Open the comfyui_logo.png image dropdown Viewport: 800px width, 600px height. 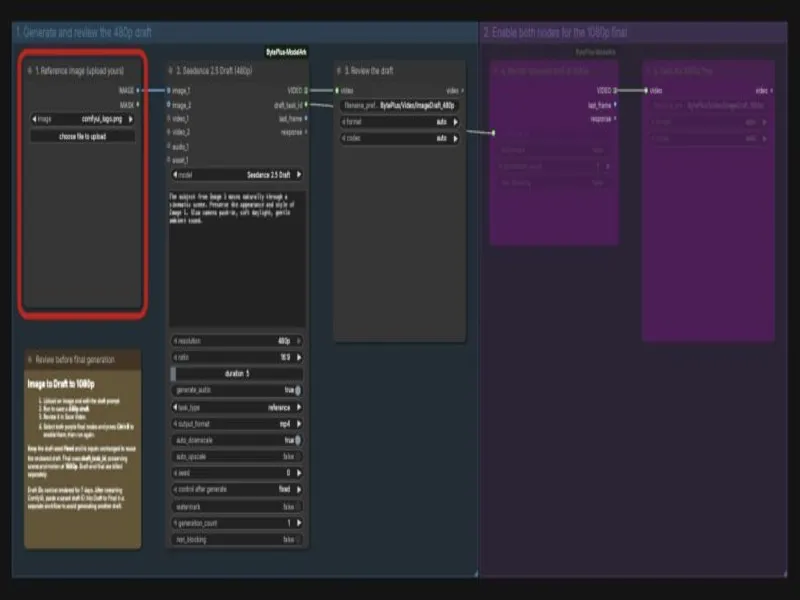[x=83, y=119]
